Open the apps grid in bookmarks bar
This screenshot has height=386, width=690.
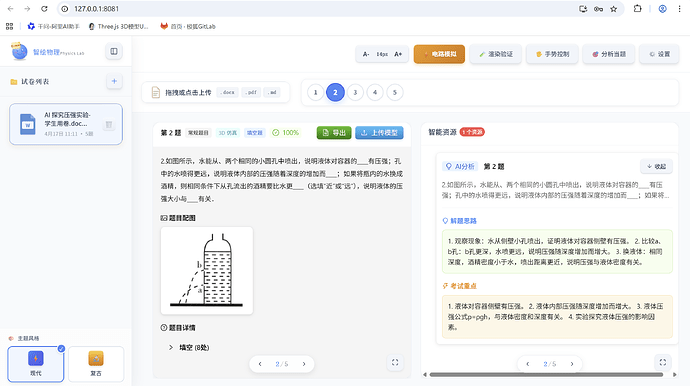coord(9,26)
